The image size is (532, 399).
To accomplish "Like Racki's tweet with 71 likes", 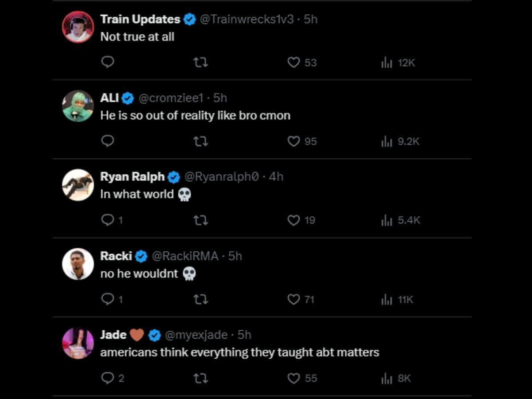I will tap(293, 300).
